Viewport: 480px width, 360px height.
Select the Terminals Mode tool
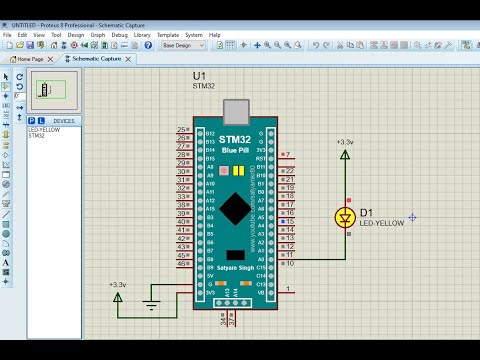(6, 145)
